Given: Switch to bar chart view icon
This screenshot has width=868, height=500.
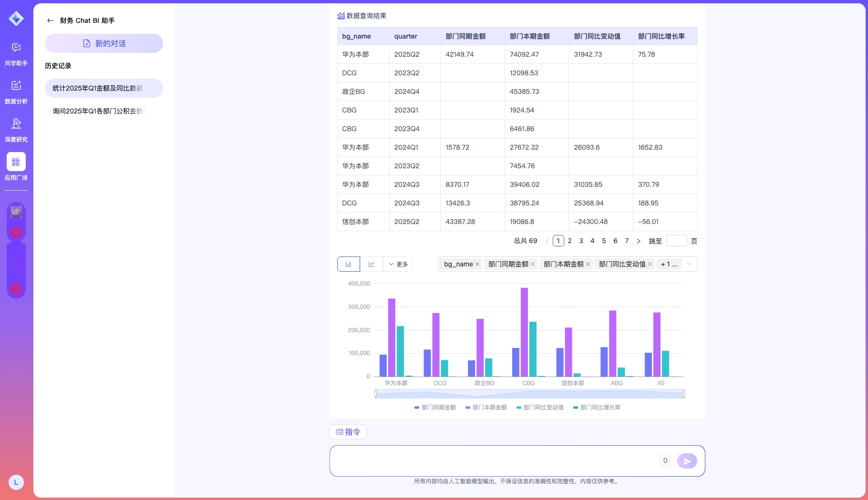Looking at the screenshot, I should [349, 264].
